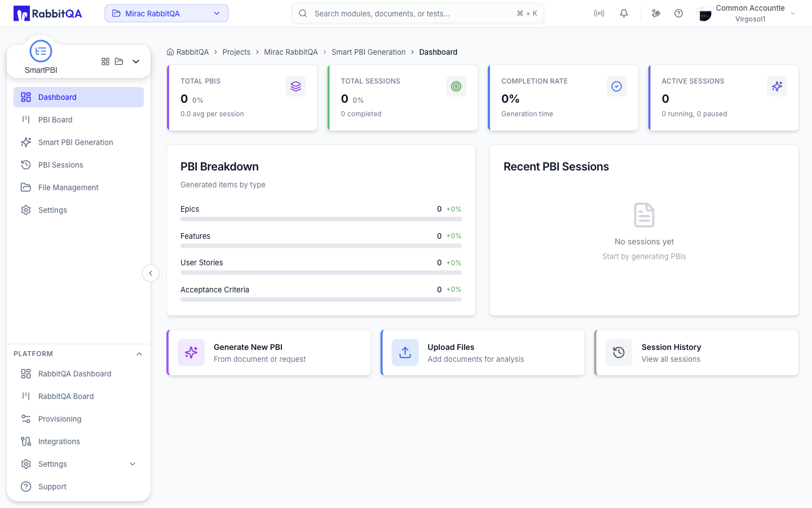Collapse the sidebar with the arrow button
The height and width of the screenshot is (508, 812).
coord(151,273)
